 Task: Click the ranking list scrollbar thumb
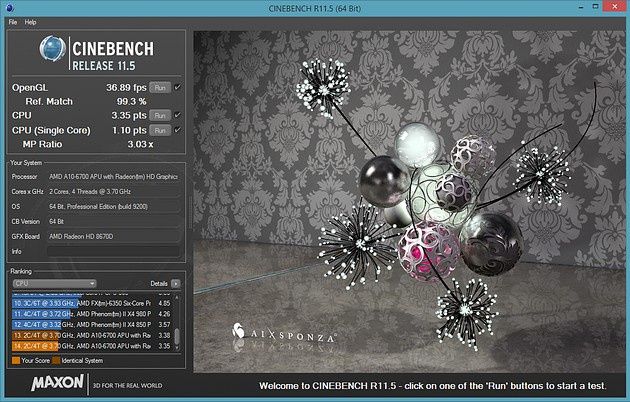[177, 336]
